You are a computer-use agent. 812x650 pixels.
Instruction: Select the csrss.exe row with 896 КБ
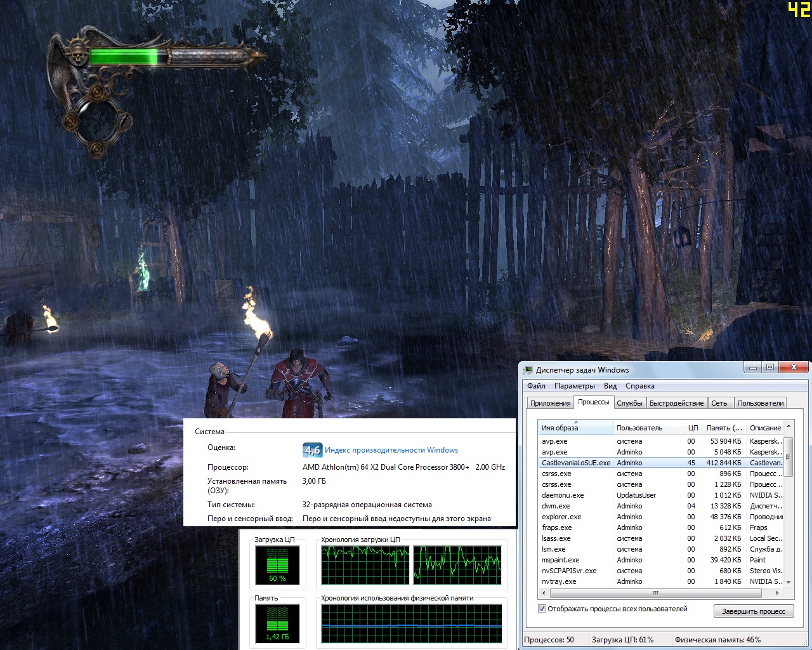(x=661, y=474)
